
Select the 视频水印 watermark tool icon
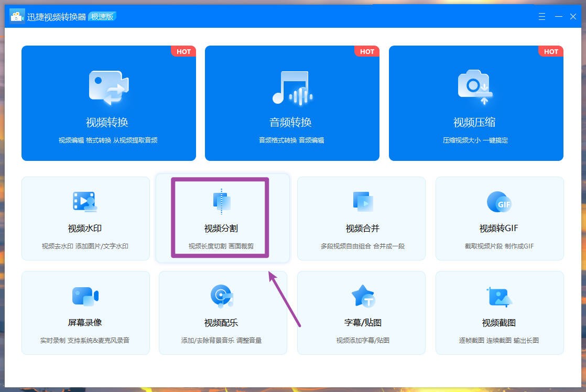point(85,201)
